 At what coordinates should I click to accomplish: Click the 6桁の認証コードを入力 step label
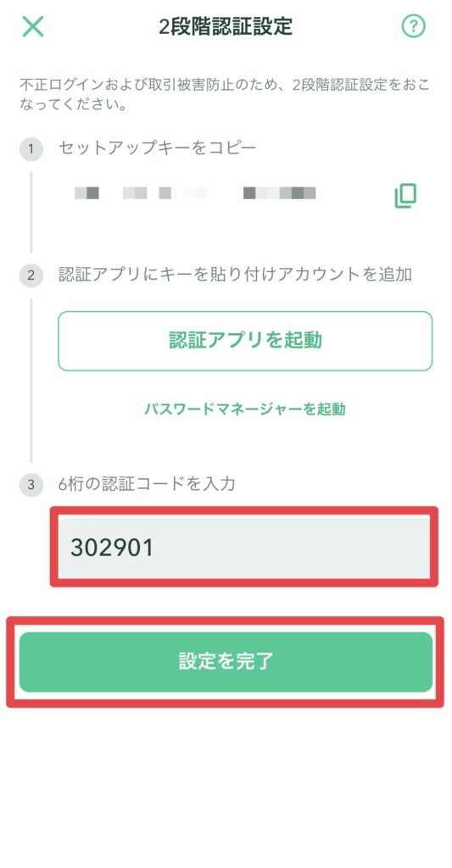[148, 484]
